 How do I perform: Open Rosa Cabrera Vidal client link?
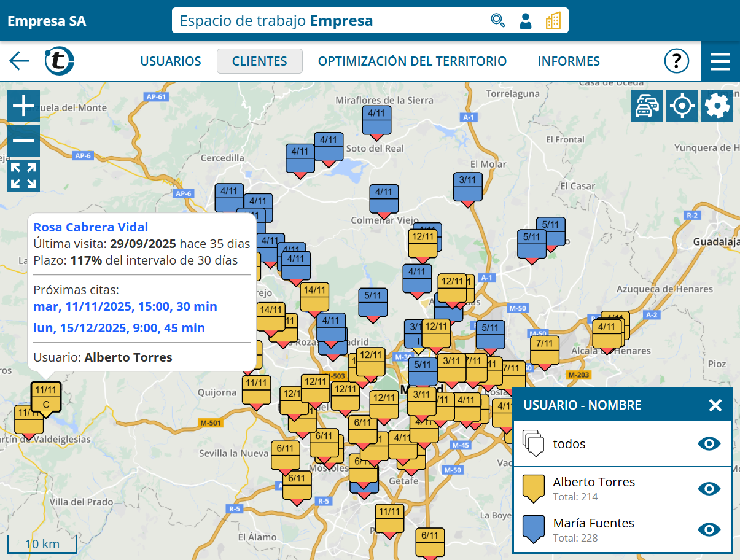(91, 227)
